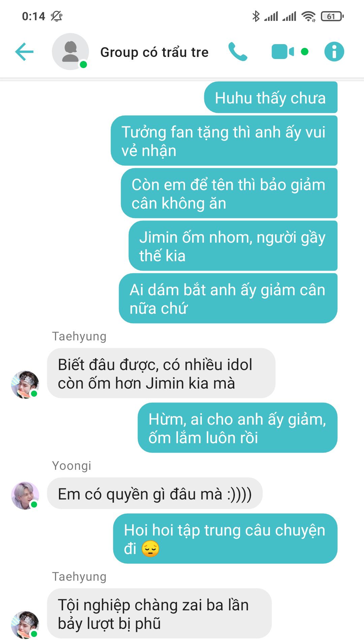Viewport: 364px width, 640px height.
Task: Open the group name 'Group có trẩu tre'
Action: [x=154, y=52]
